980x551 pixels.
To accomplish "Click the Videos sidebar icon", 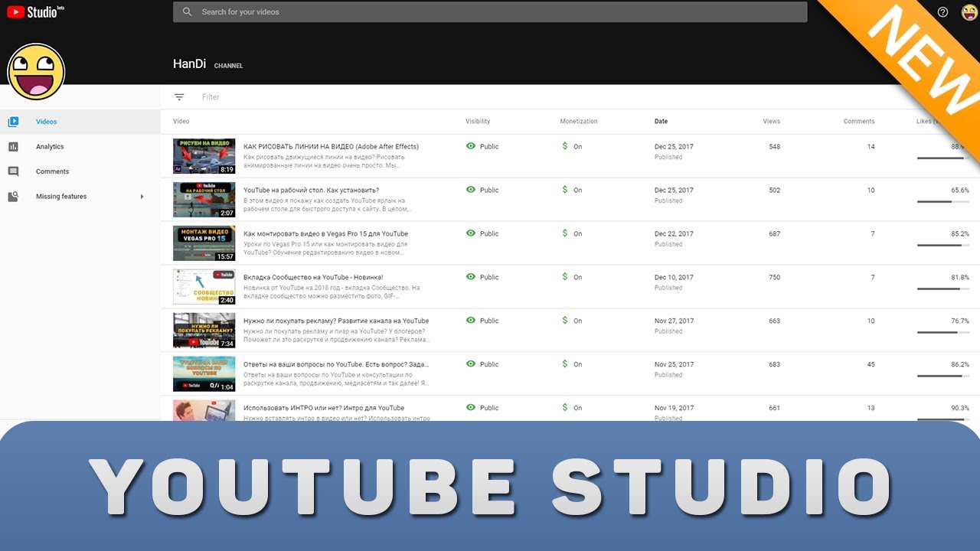I will click(x=13, y=122).
